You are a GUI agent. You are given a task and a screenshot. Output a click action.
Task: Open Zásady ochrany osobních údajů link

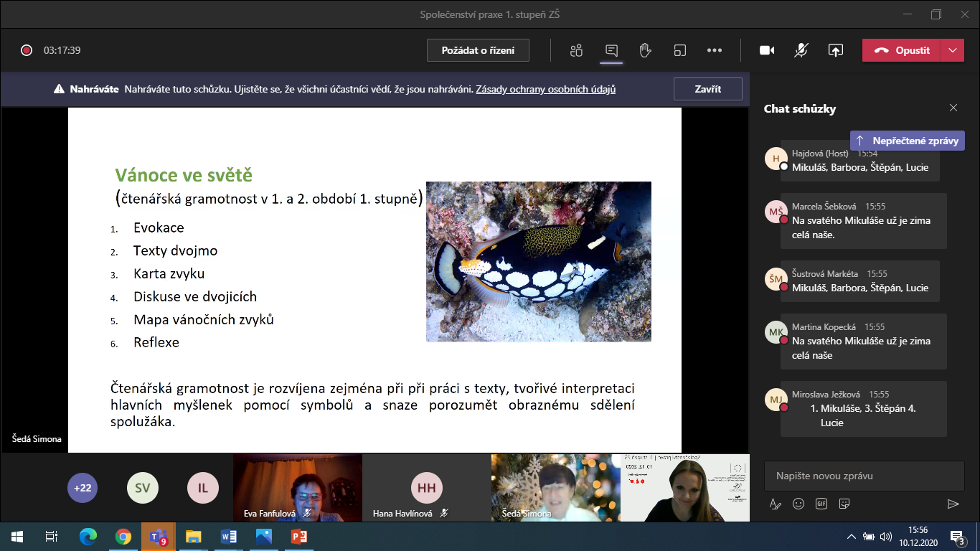point(545,90)
